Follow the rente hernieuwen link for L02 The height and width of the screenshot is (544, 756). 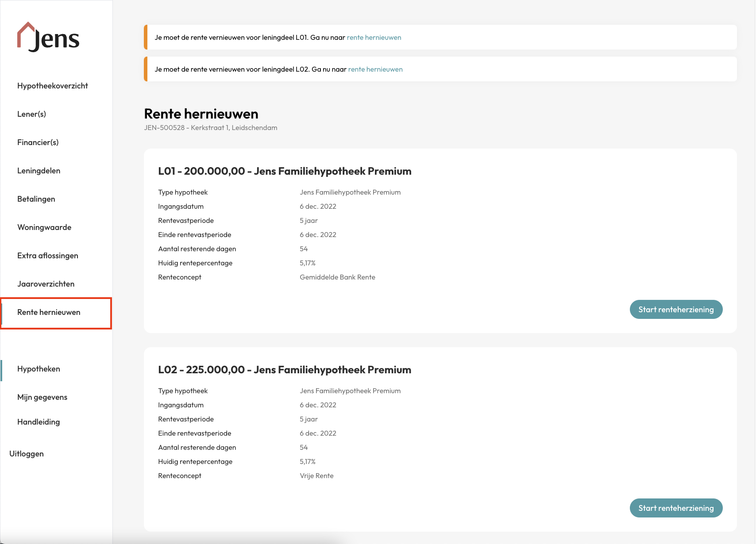tap(375, 69)
